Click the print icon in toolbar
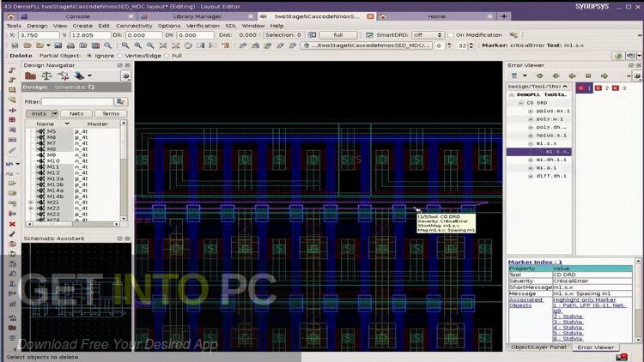This screenshot has width=644, height=362. pos(70,45)
